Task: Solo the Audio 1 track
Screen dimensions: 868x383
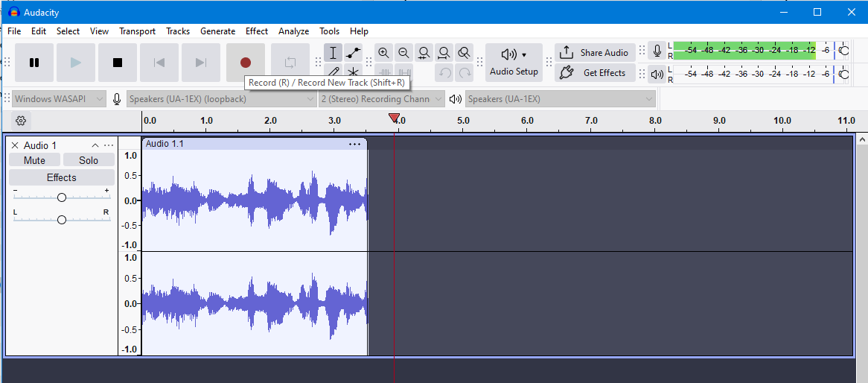Action: [89, 160]
